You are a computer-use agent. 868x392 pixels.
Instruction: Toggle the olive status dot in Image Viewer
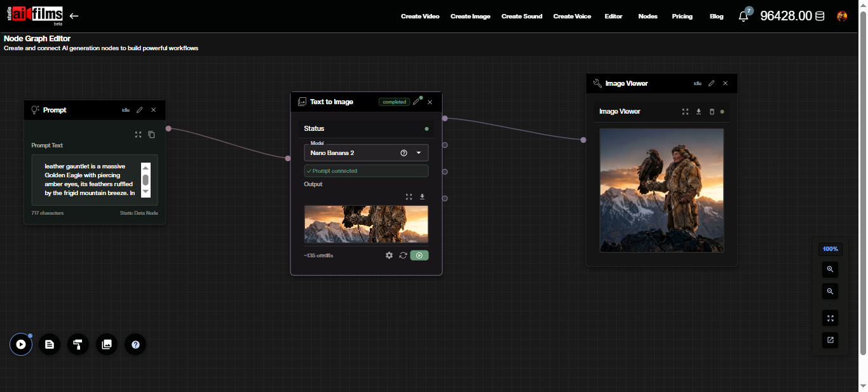pyautogui.click(x=721, y=111)
